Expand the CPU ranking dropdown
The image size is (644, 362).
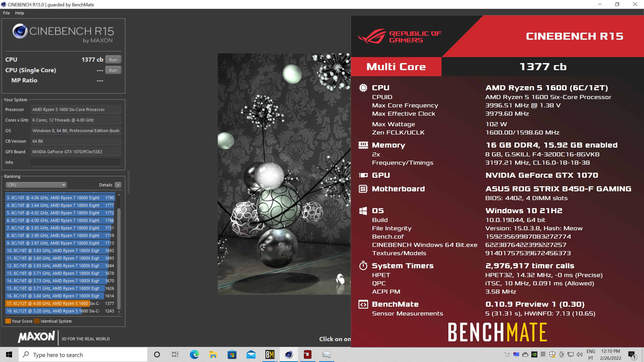(x=36, y=185)
